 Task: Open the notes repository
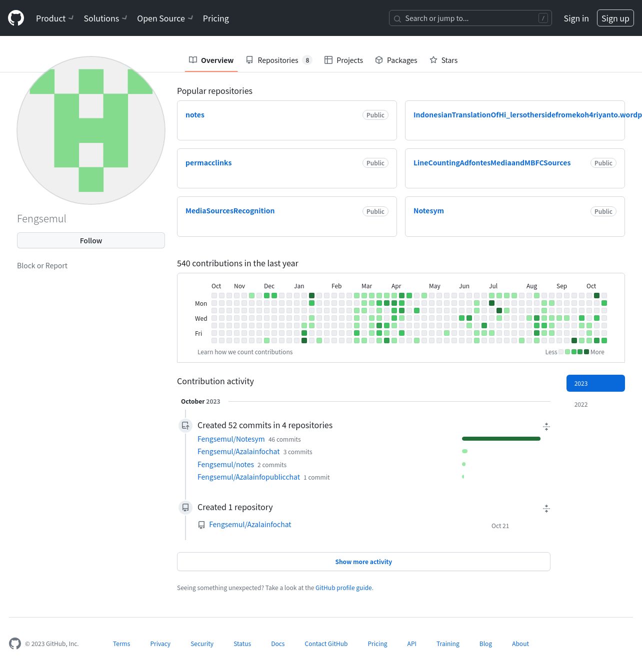click(195, 115)
